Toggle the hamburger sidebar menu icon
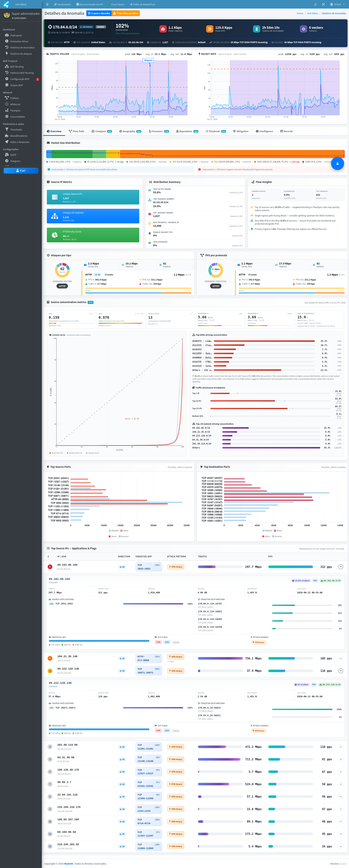 (x=47, y=4)
